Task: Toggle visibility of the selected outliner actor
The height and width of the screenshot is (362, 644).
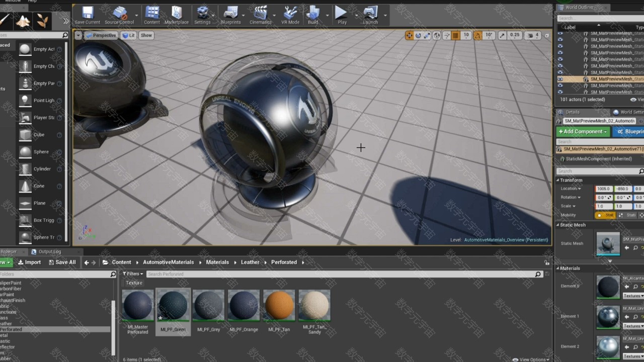Action: [x=560, y=79]
